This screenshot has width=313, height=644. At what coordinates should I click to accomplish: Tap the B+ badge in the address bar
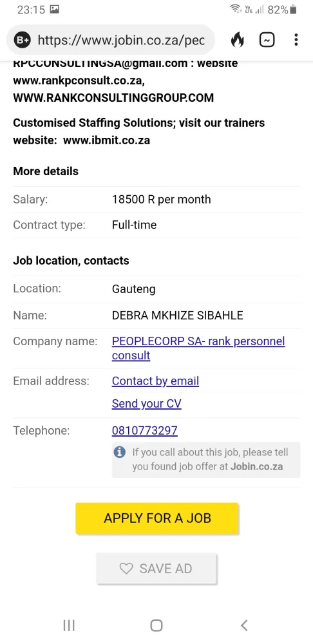click(22, 40)
